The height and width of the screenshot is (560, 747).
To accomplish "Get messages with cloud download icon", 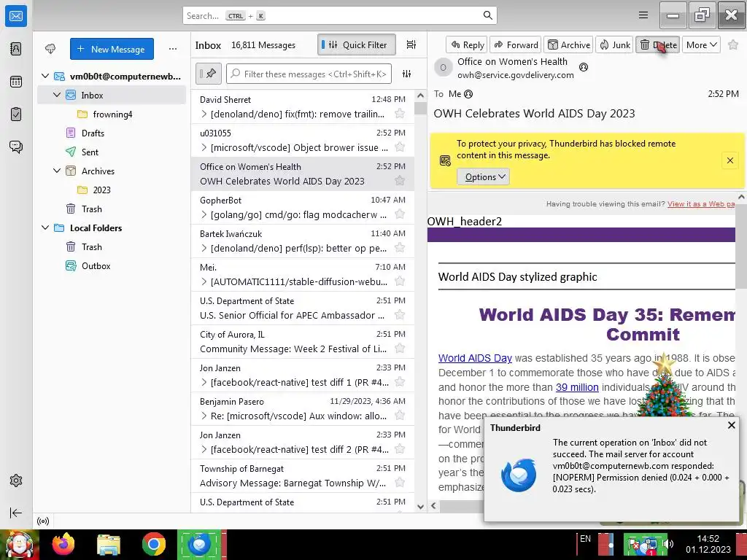I will pos(50,49).
